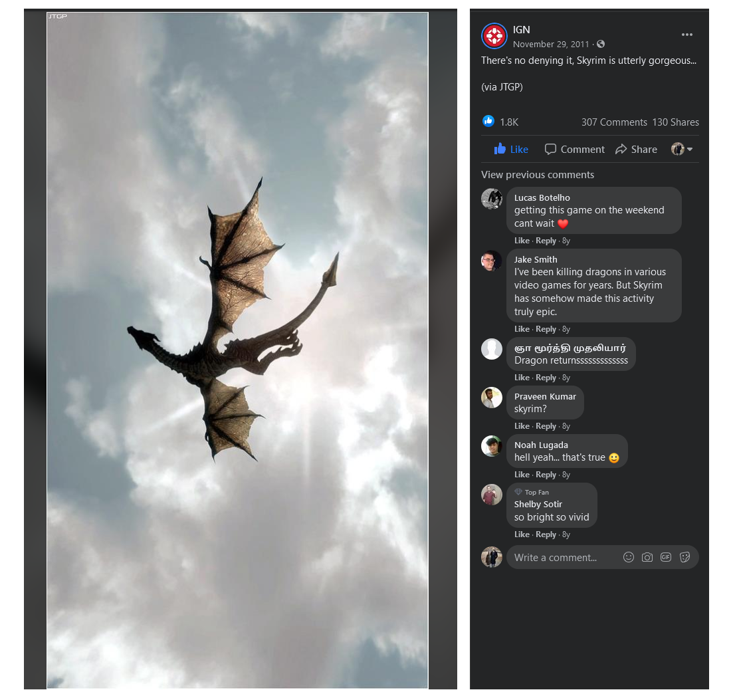Like Shelby Sotir's comment
The image size is (737, 700).
click(522, 534)
